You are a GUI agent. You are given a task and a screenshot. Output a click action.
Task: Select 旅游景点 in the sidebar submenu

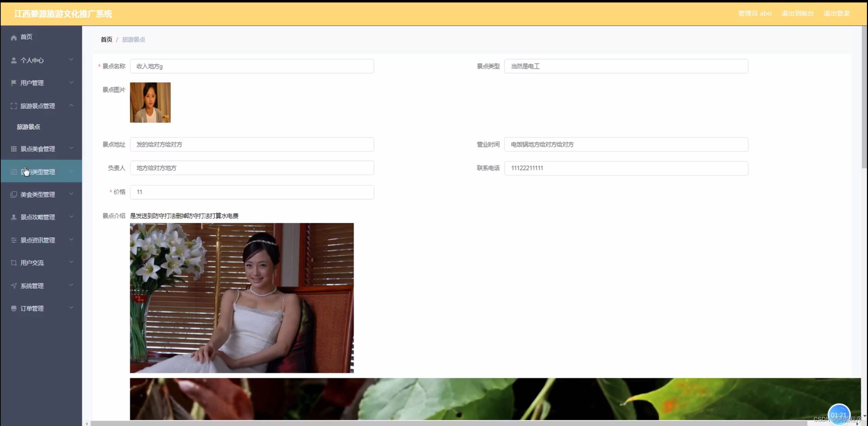click(x=29, y=126)
